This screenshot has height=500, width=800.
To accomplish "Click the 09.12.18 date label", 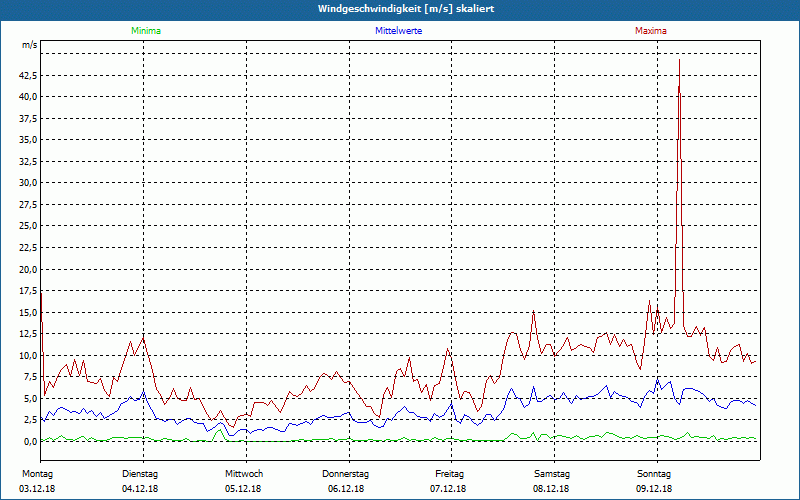I will point(654,489).
